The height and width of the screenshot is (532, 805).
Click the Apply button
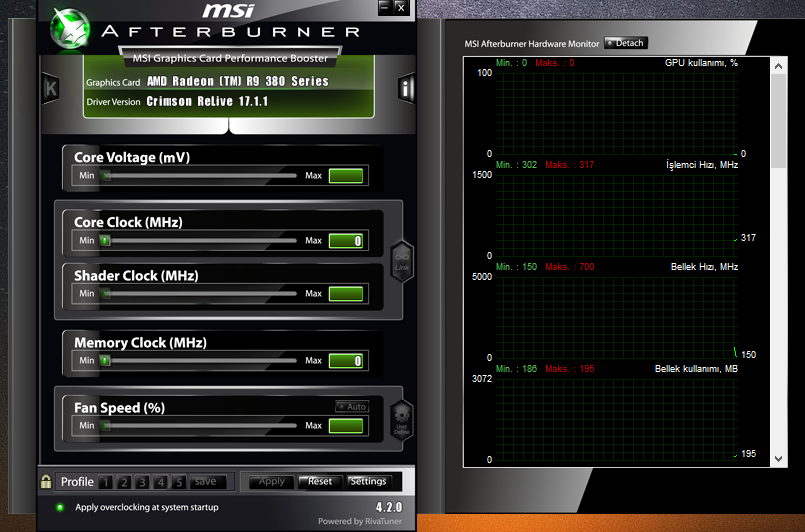click(272, 482)
